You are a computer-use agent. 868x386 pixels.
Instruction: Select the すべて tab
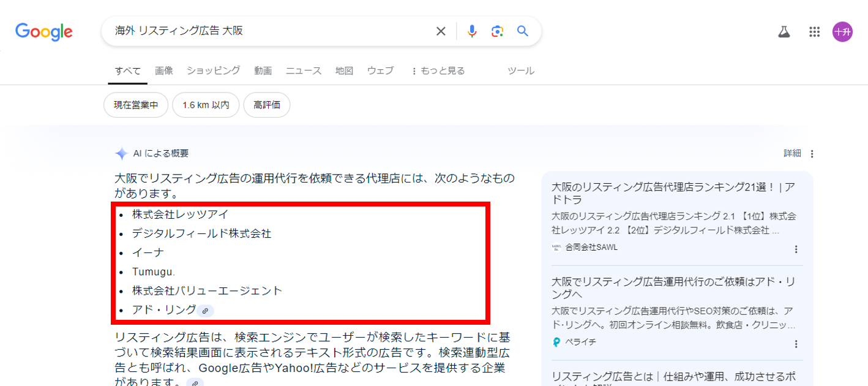[x=128, y=70]
